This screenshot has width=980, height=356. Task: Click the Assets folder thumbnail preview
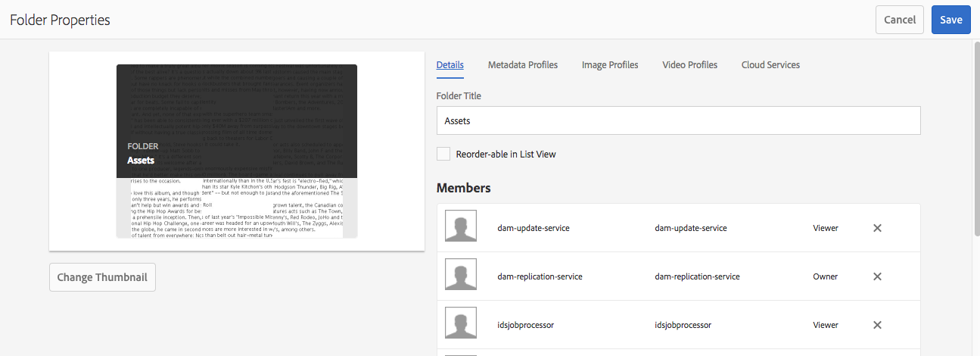237,151
